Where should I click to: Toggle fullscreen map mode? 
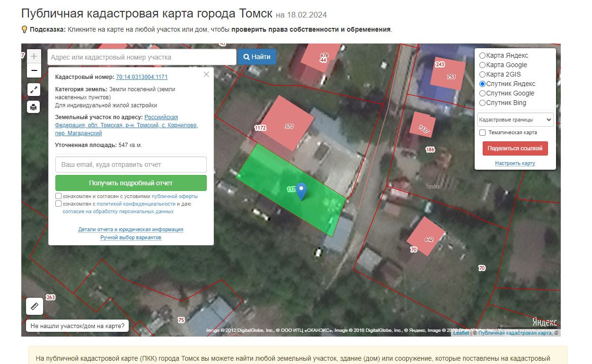[x=34, y=89]
